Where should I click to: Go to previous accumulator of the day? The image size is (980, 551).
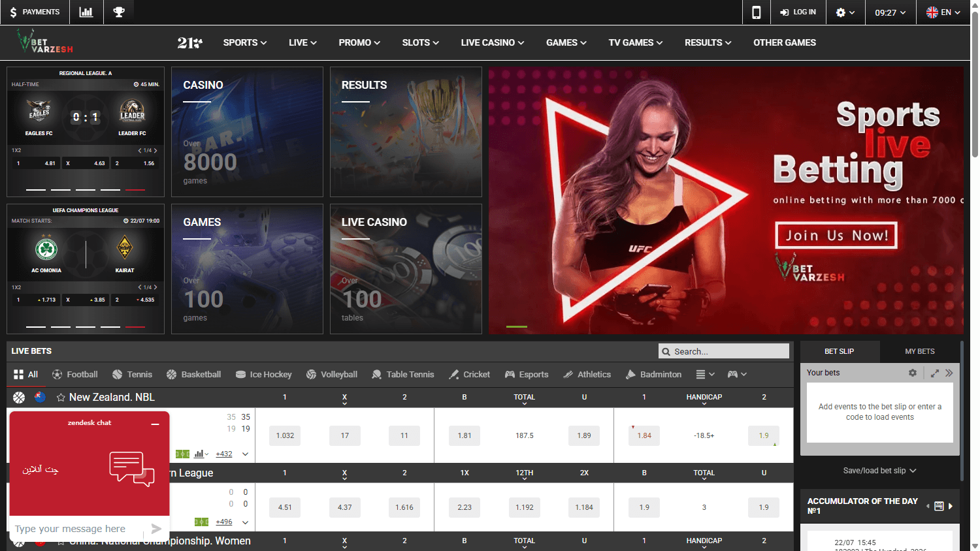928,506
